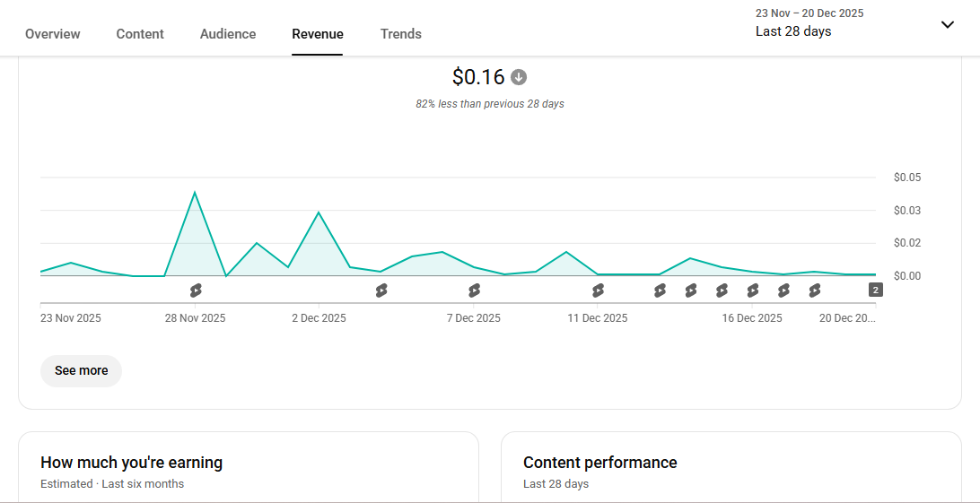The image size is (980, 503).
Task: Click the Shorts marker for 15 Dec
Action: click(x=722, y=291)
